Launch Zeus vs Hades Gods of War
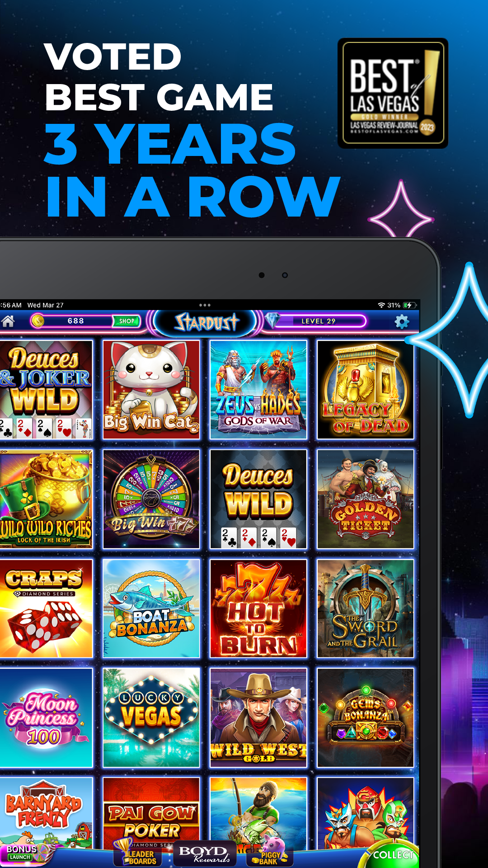 (x=258, y=390)
